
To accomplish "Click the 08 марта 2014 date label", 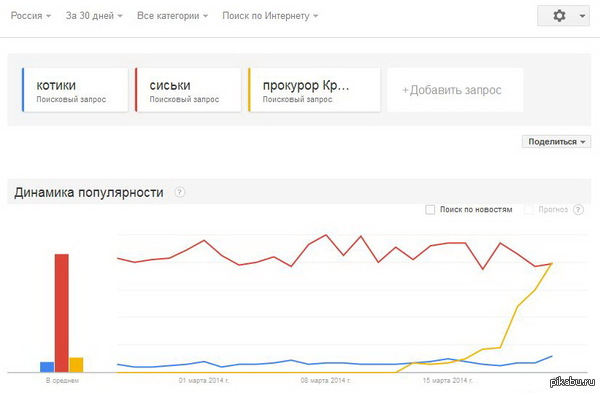I will 326,380.
